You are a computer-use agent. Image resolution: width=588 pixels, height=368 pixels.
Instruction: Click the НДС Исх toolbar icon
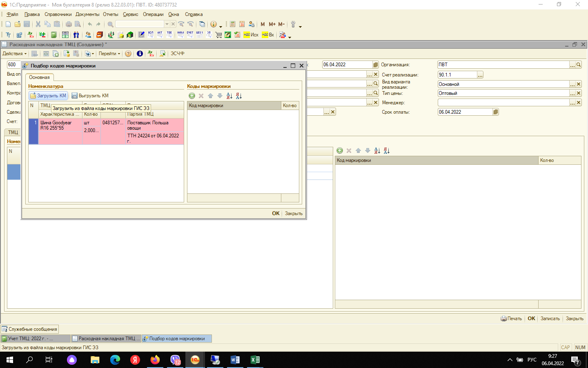click(251, 35)
